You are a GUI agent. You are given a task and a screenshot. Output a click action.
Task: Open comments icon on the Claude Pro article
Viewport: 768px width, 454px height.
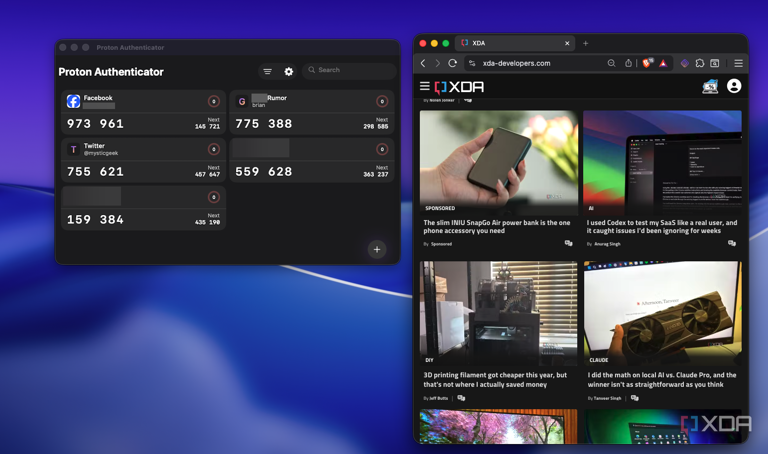635,398
